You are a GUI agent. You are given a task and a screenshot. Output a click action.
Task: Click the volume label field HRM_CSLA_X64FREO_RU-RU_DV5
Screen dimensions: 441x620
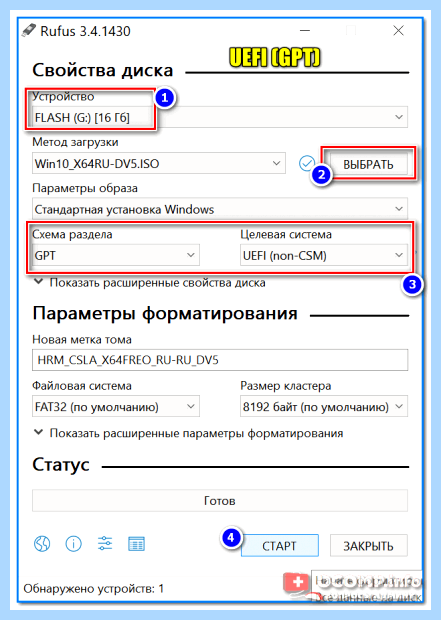[x=220, y=360]
